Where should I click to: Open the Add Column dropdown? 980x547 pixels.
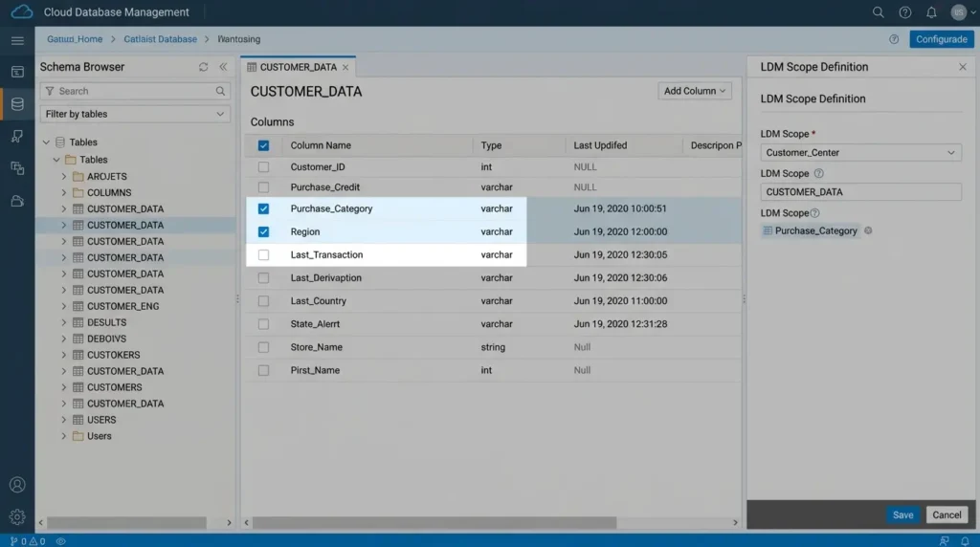695,91
